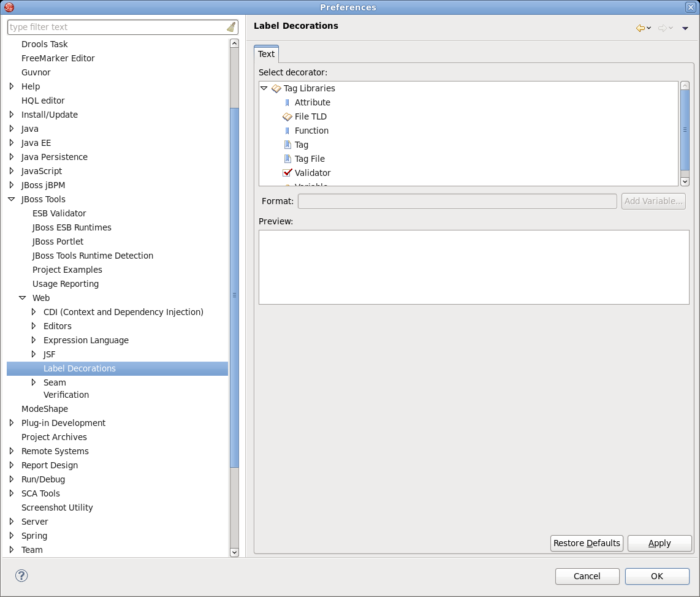This screenshot has width=700, height=597.
Task: Click the Tag File document icon
Action: click(287, 159)
